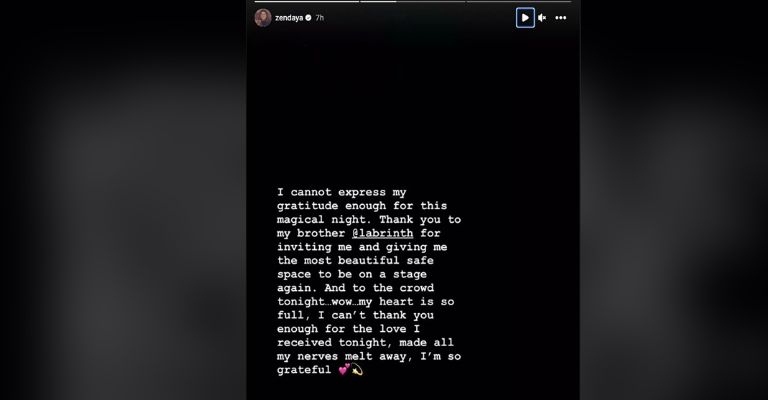
Task: Resume the story with the play button
Action: (525, 18)
